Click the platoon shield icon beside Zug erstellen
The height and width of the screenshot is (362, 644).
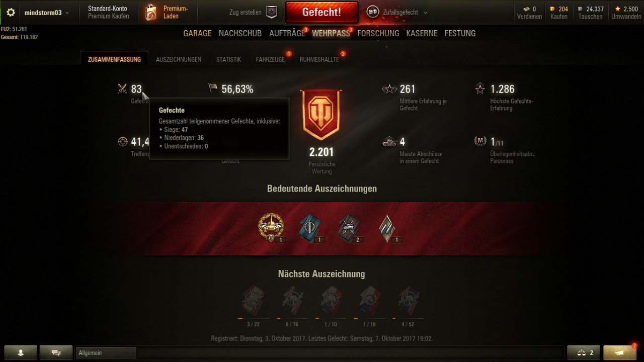(x=271, y=13)
